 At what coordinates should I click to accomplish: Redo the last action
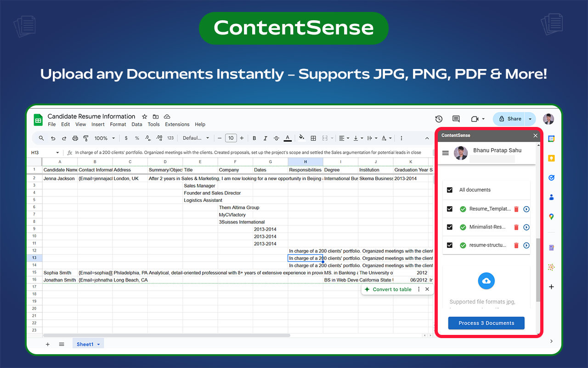(x=64, y=138)
